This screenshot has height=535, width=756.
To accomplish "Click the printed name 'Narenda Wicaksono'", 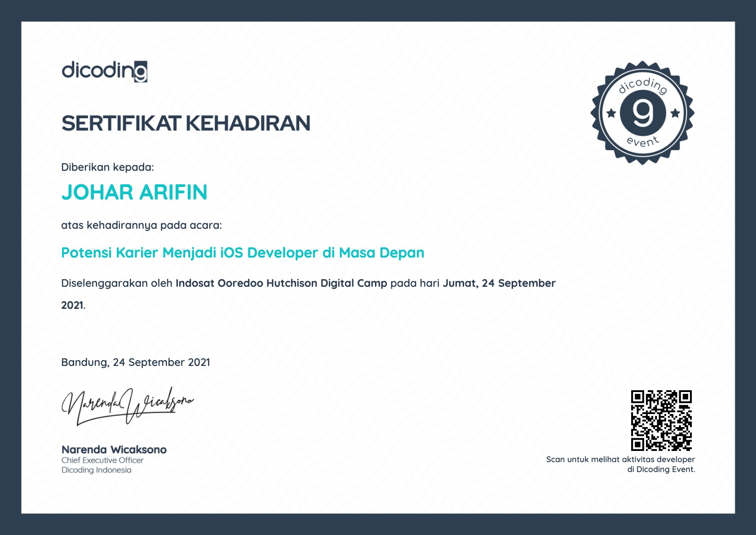I will pyautogui.click(x=114, y=450).
